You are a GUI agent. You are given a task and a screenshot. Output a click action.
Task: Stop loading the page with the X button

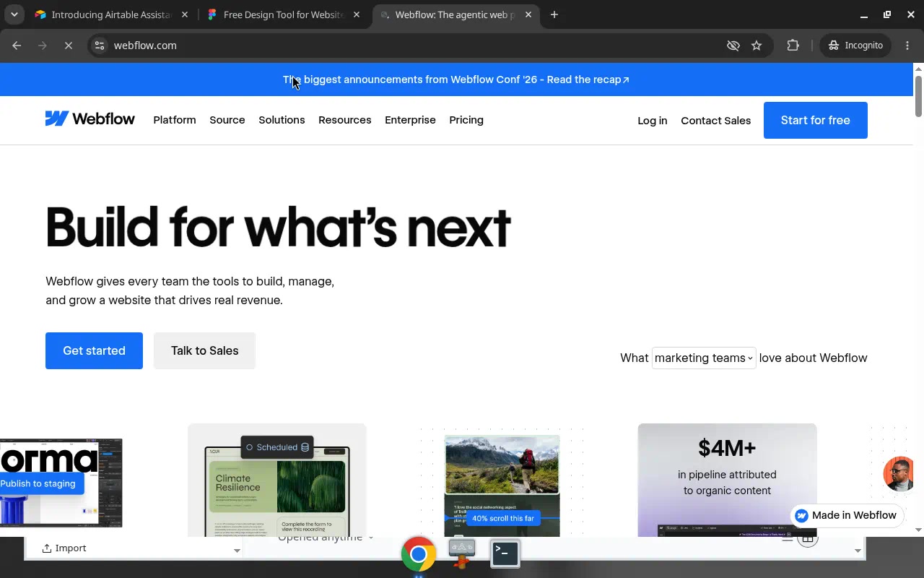coord(69,46)
